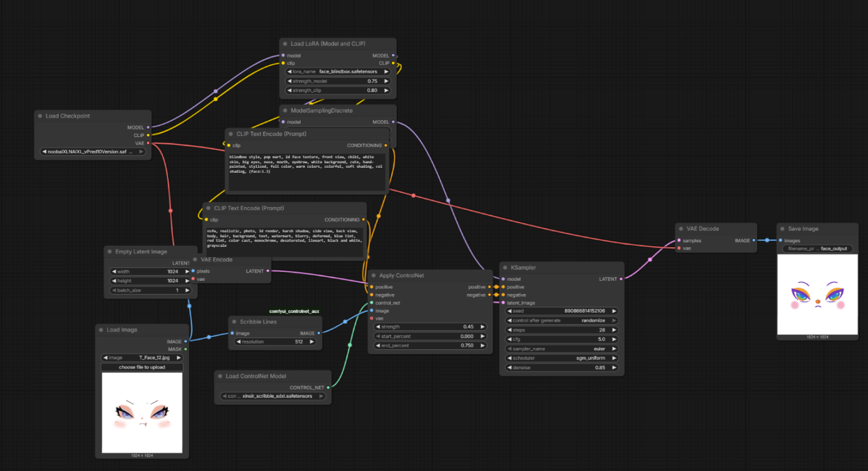Click wire midpoint between Load Image and Scribble Lines
Screen dimensions: 868x471
click(x=209, y=337)
